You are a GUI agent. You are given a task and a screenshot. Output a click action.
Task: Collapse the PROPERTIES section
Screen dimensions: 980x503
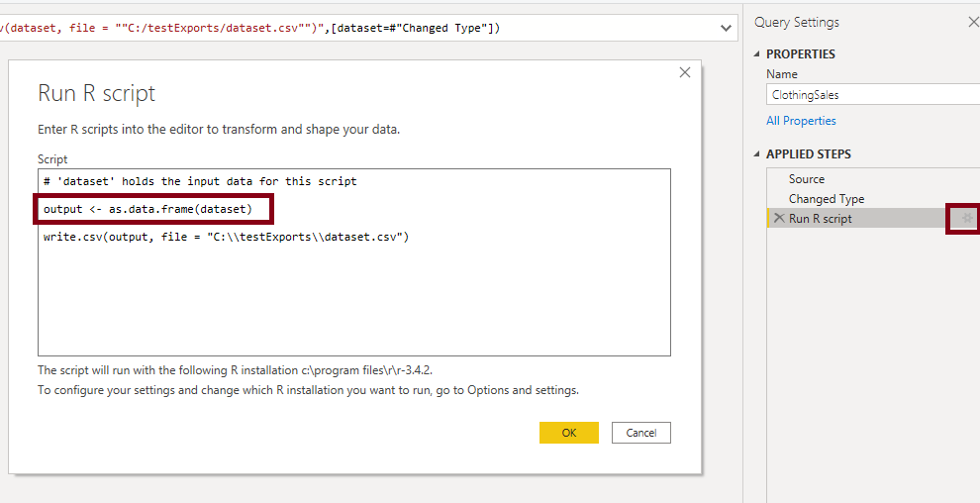point(757,53)
